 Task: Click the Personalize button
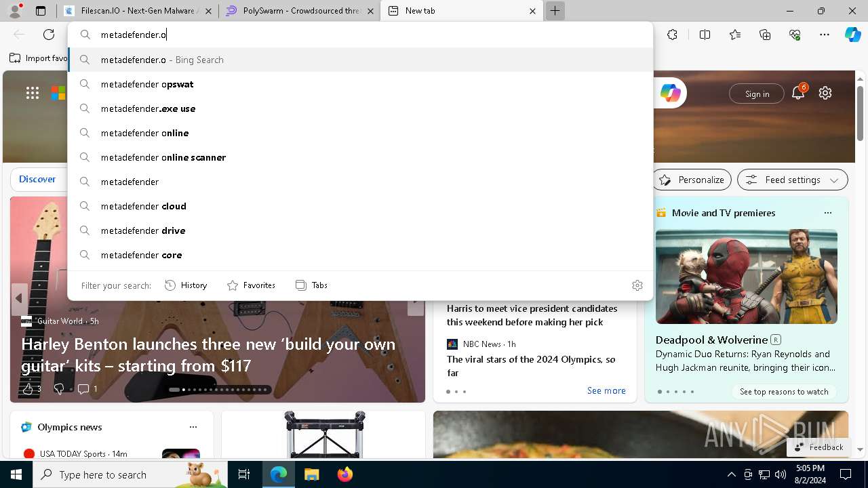click(x=692, y=180)
